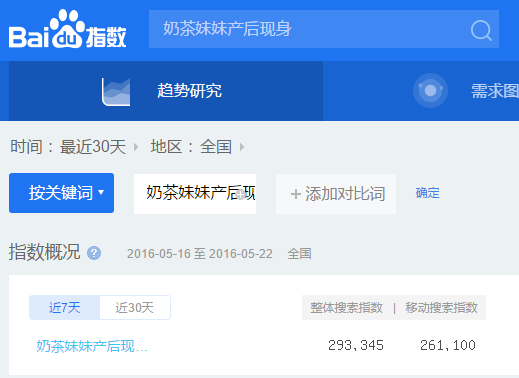Expand the region 全国 dropdown
Viewport: 519px width, 378px height.
click(222, 147)
